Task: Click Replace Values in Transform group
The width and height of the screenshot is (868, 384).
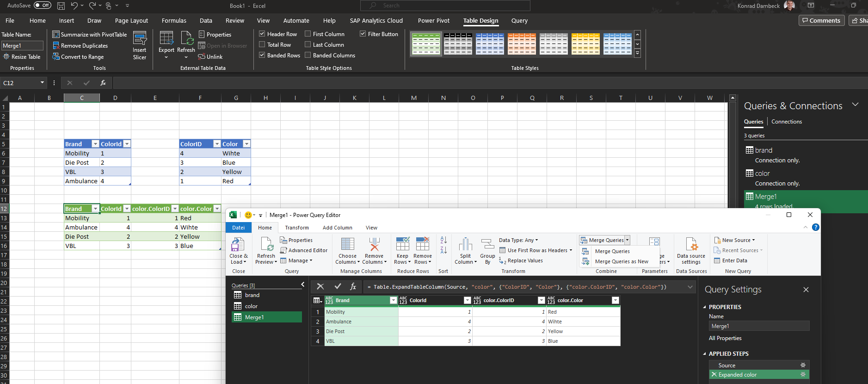Action: click(x=521, y=260)
